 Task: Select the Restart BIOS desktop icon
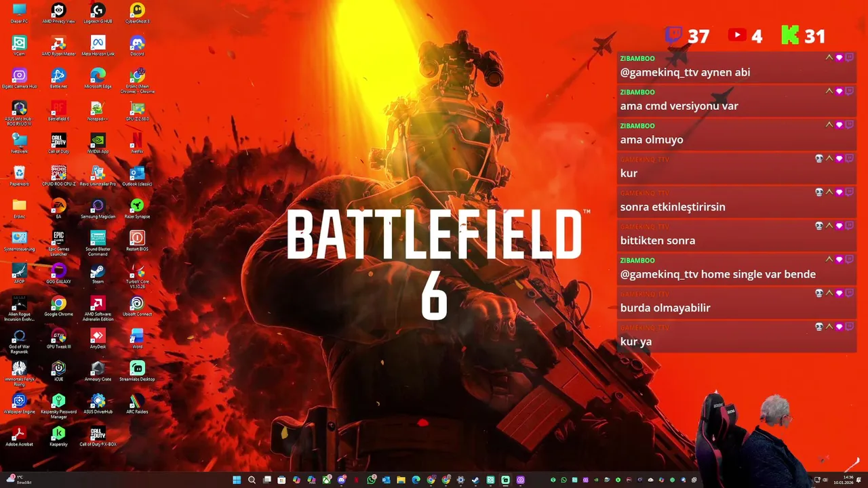(137, 241)
